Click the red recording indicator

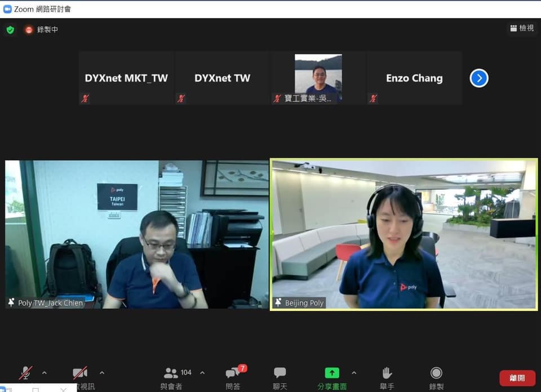29,30
